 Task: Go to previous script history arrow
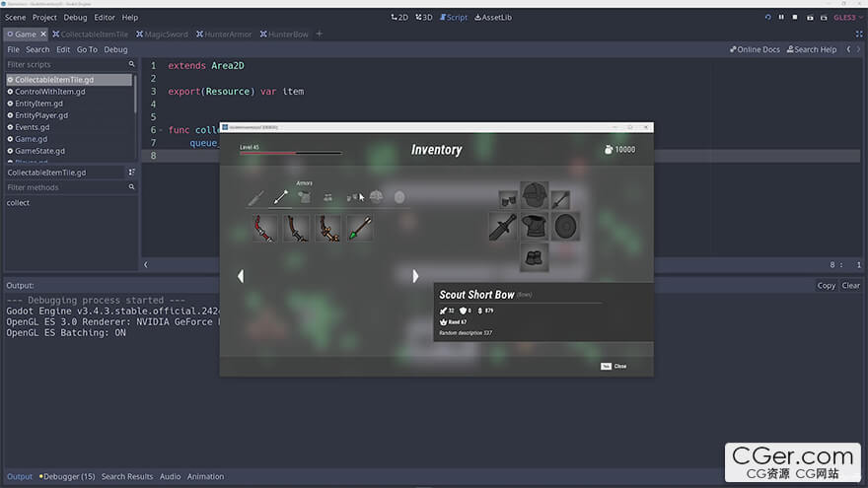(848, 49)
